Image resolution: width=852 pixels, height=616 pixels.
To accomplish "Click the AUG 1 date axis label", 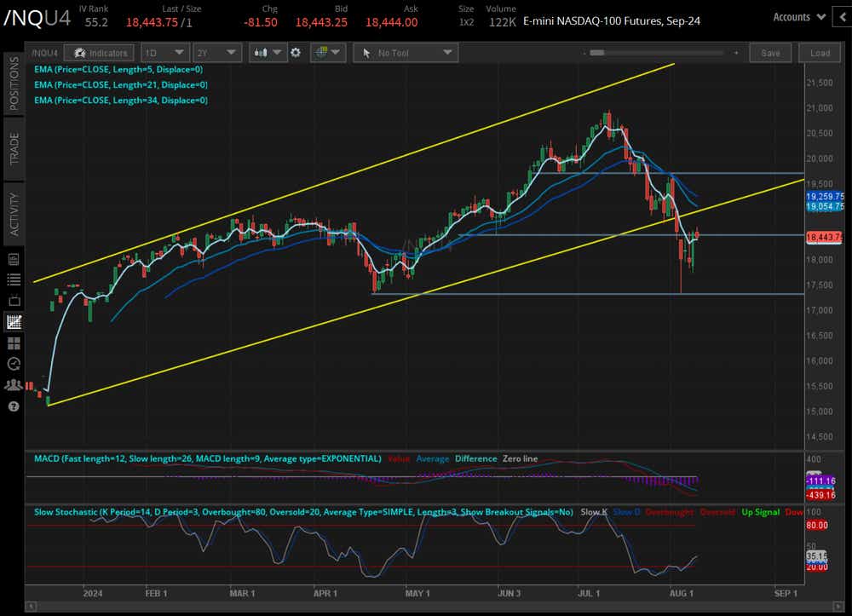I will point(682,593).
